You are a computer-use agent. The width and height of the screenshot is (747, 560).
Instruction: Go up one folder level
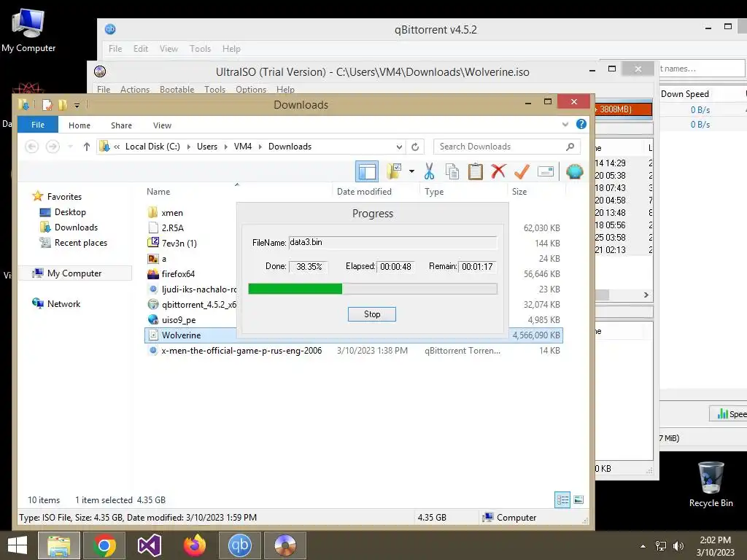click(x=86, y=147)
